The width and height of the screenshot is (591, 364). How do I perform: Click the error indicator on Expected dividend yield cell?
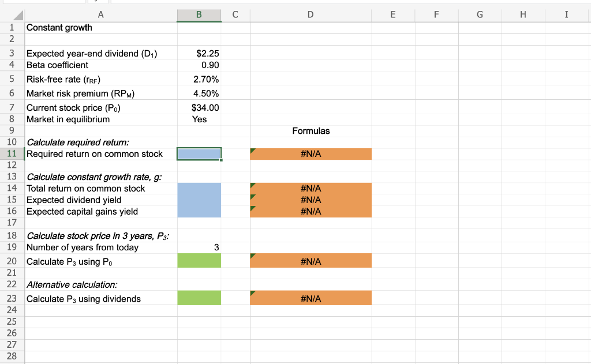[252, 196]
